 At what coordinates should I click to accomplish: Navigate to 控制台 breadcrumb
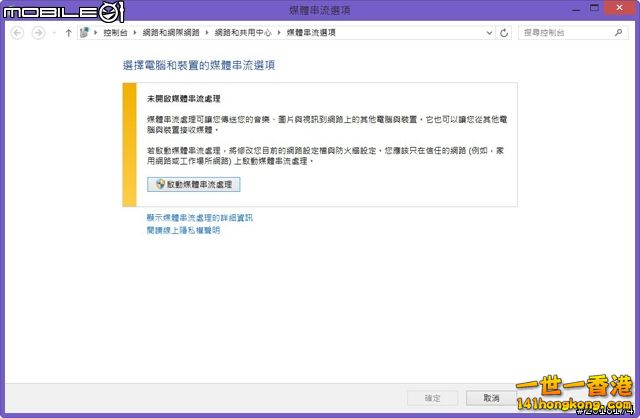click(116, 33)
